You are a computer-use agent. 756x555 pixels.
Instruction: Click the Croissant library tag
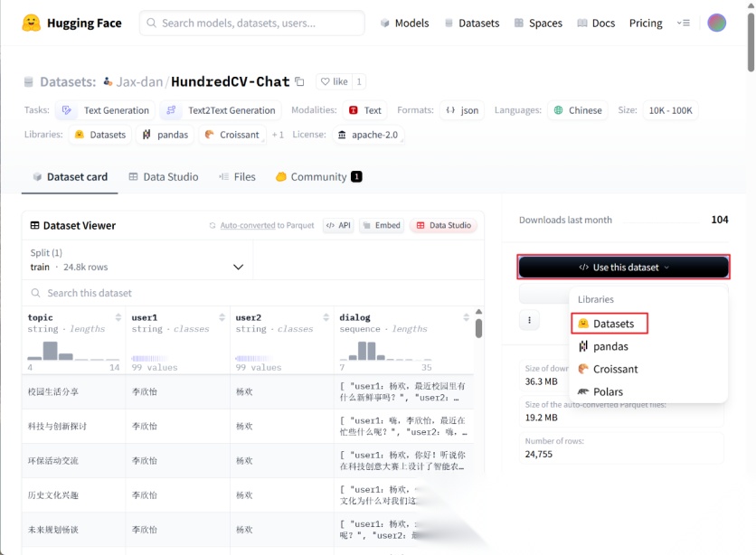232,135
